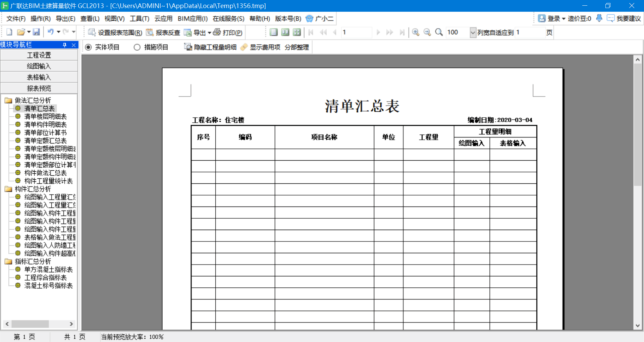Select the 实体项目 radio button
This screenshot has width=644, height=342.
[88, 47]
